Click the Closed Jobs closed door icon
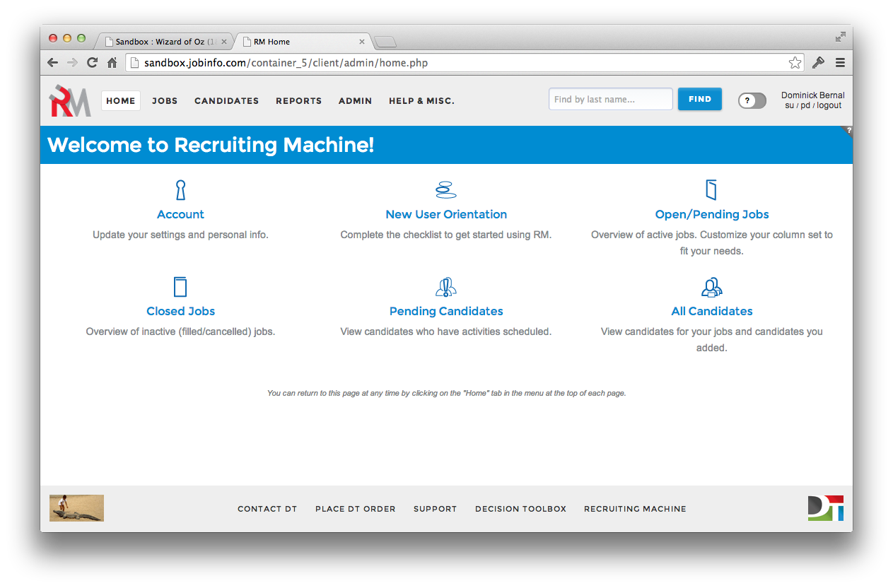 point(180,287)
